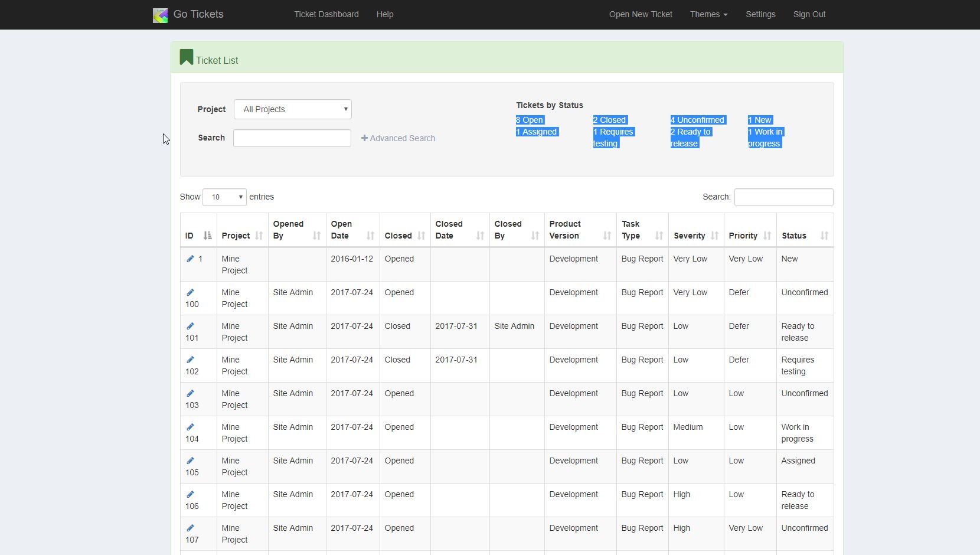Edit ticket 102 using its pencil icon
The image size is (980, 555).
point(190,360)
